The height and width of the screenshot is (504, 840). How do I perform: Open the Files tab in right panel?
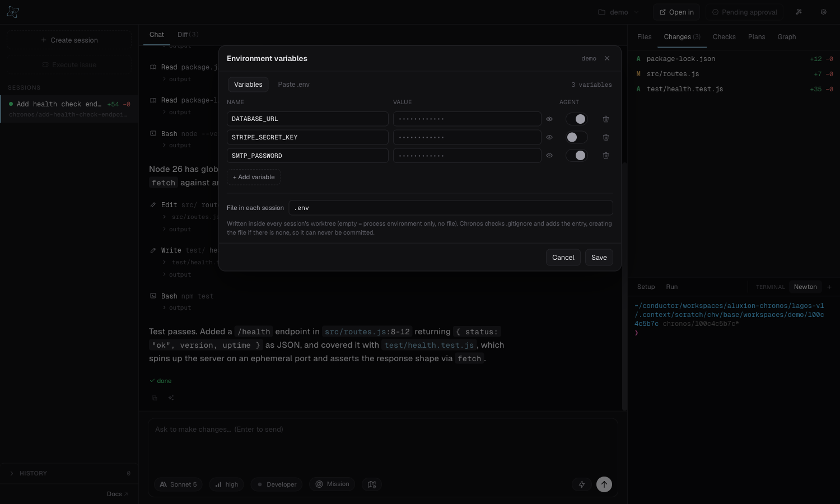[x=645, y=37]
